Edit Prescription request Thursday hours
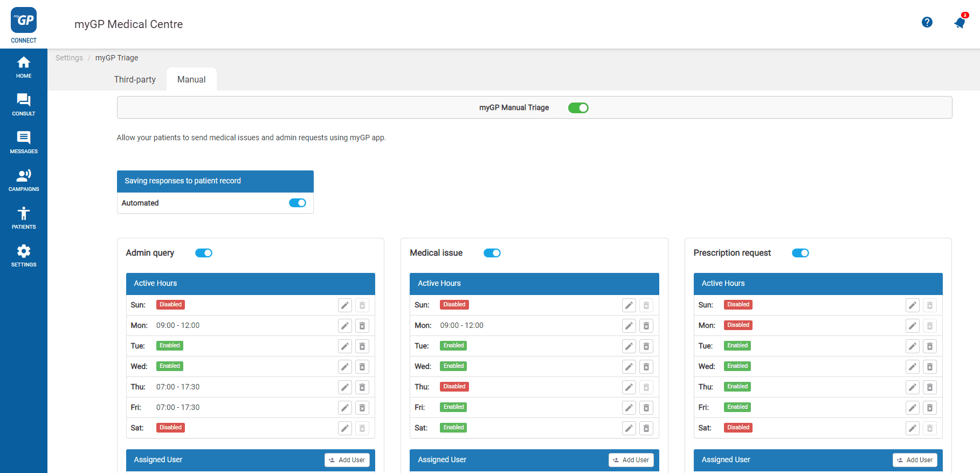The height and width of the screenshot is (473, 980). click(x=913, y=387)
